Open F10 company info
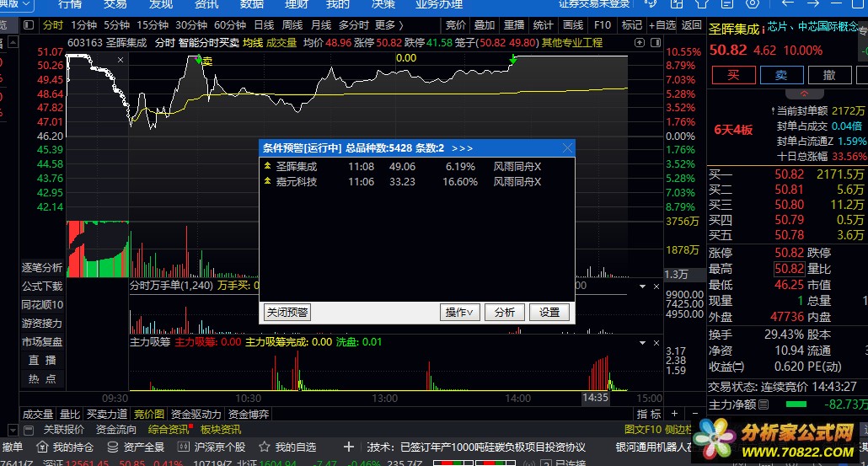This screenshot has width=868, height=466. 603,25
